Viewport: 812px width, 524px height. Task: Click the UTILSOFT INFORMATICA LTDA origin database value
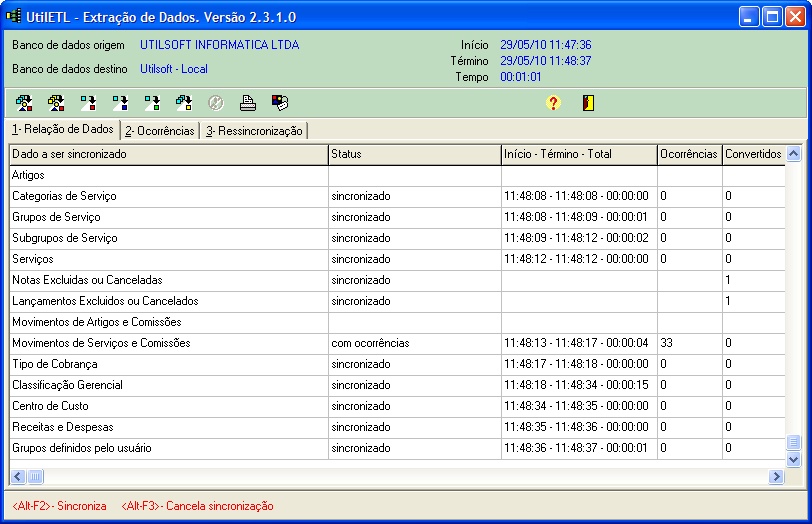click(220, 45)
